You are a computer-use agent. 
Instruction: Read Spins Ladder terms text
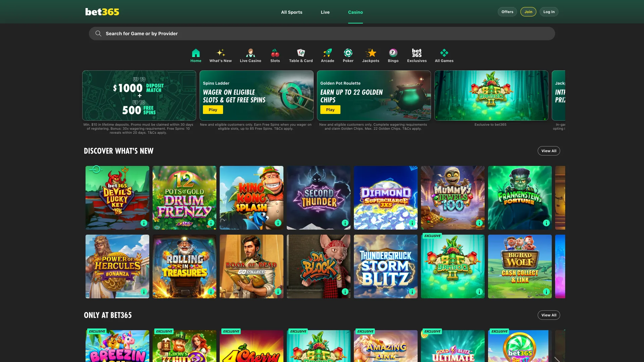256,127
